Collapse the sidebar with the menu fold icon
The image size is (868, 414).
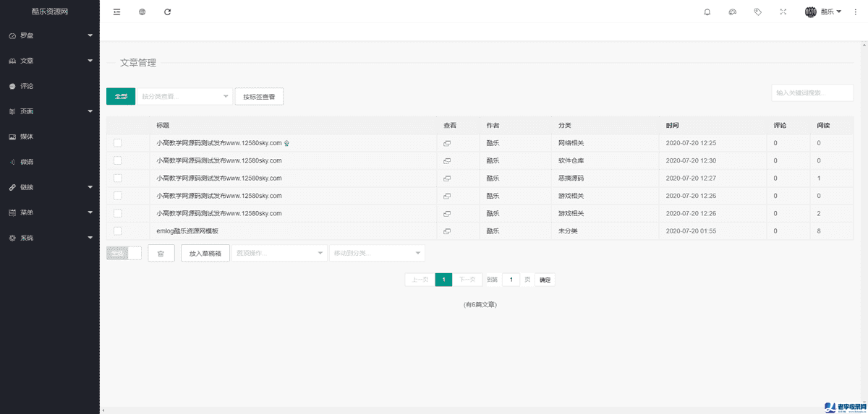click(117, 12)
